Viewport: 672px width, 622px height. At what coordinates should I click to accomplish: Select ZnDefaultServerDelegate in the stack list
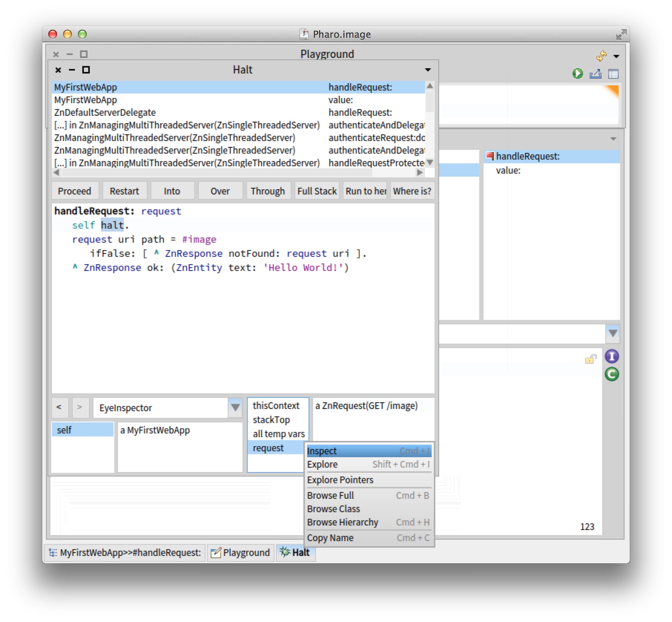click(105, 112)
